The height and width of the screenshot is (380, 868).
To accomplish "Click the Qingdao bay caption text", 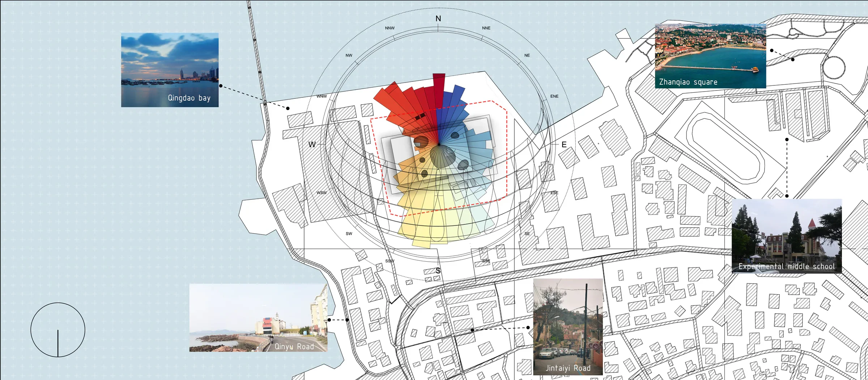I will [189, 98].
